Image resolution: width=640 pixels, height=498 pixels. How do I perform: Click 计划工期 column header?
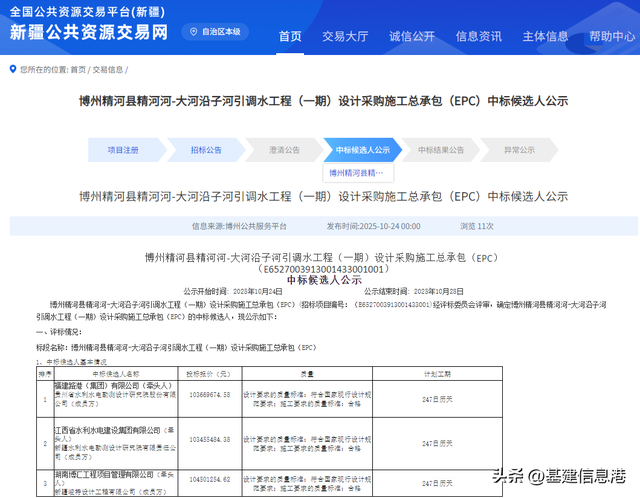click(x=437, y=374)
